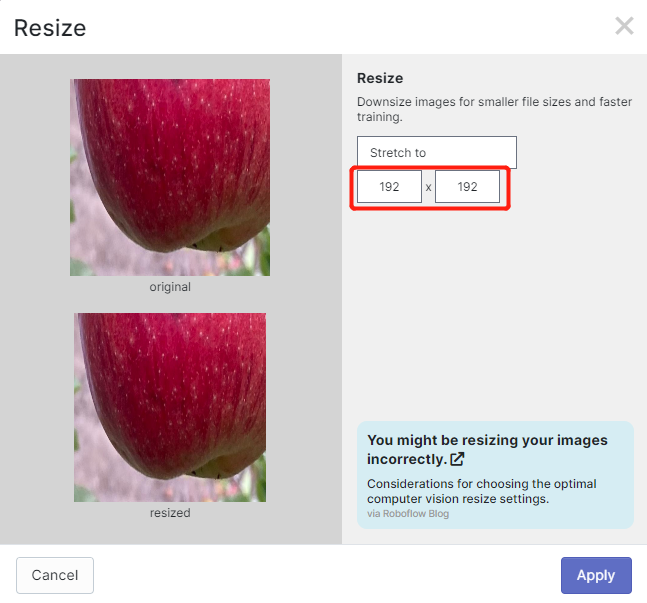Click the bold Resize section heading
The image size is (647, 603).
tap(380, 78)
